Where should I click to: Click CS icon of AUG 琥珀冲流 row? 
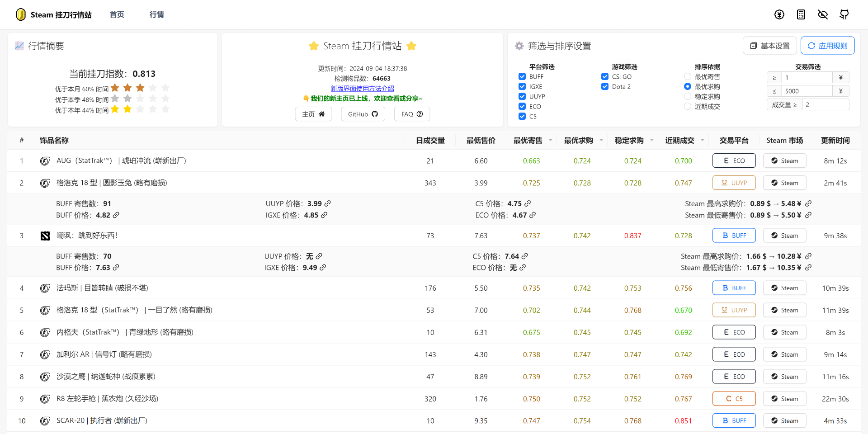tap(45, 161)
